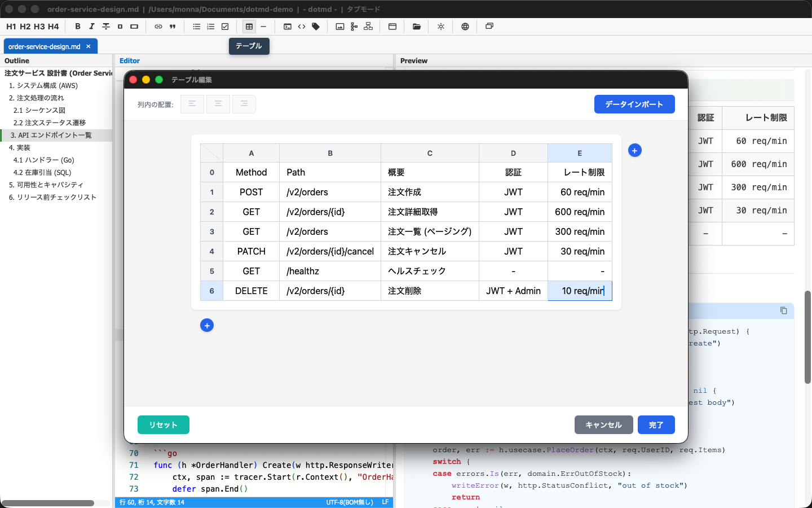Open outline item 4.2 在庫引当 (SQL)
Image resolution: width=812 pixels, height=508 pixels.
(42, 173)
